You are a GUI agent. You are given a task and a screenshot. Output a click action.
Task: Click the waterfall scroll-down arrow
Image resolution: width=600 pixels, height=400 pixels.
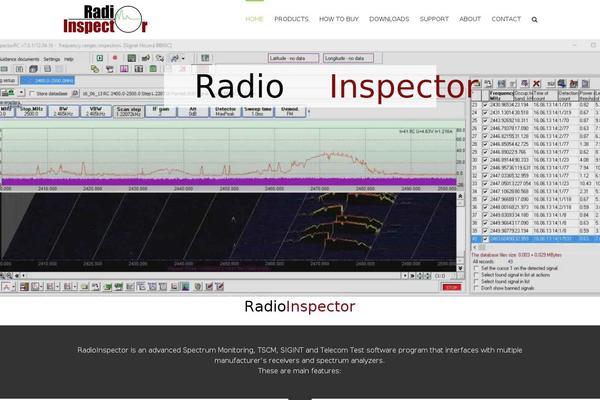coord(460,268)
